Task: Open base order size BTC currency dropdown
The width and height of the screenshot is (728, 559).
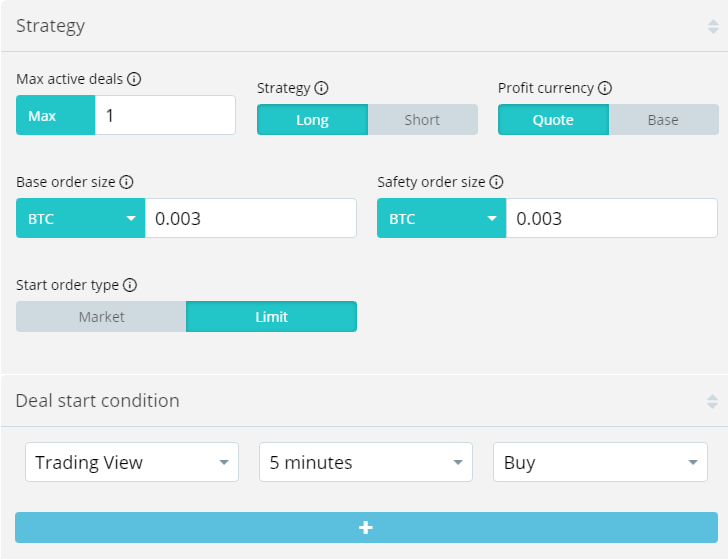Action: 80,219
